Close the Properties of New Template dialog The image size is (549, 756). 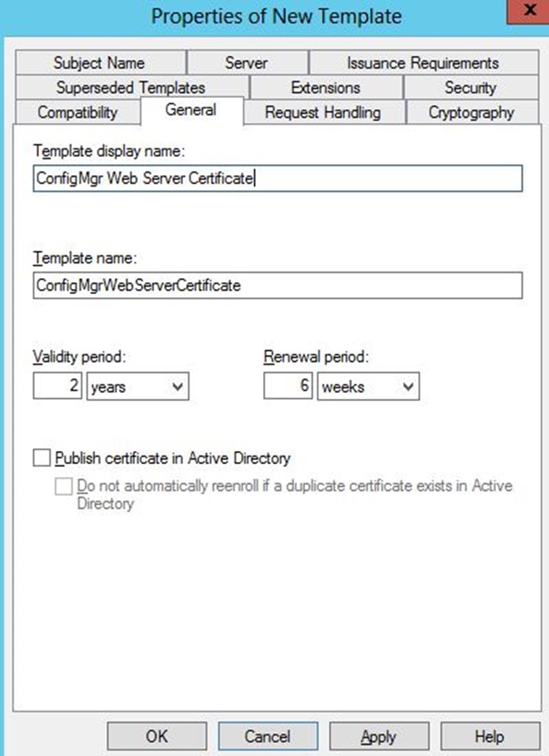click(528, 11)
